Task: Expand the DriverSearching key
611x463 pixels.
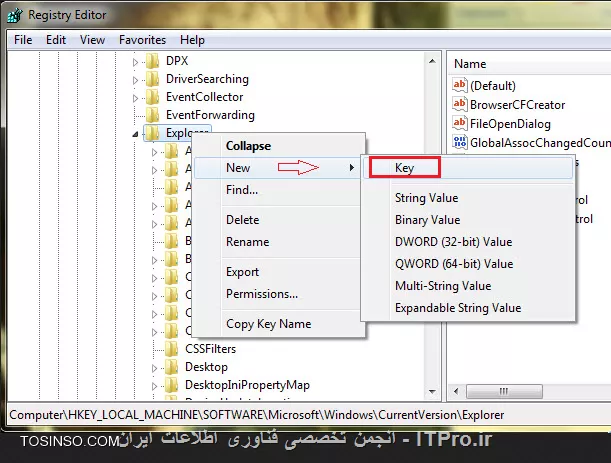Action: point(135,80)
